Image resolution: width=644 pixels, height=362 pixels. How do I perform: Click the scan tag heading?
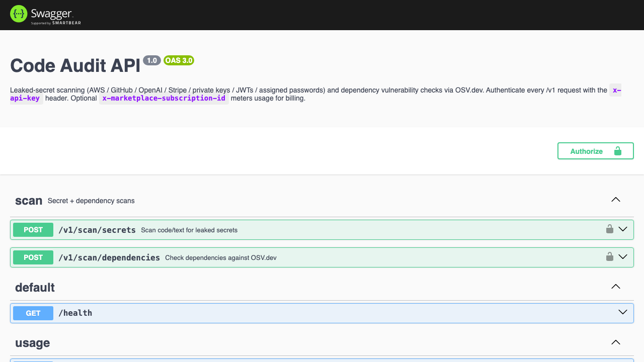29,201
